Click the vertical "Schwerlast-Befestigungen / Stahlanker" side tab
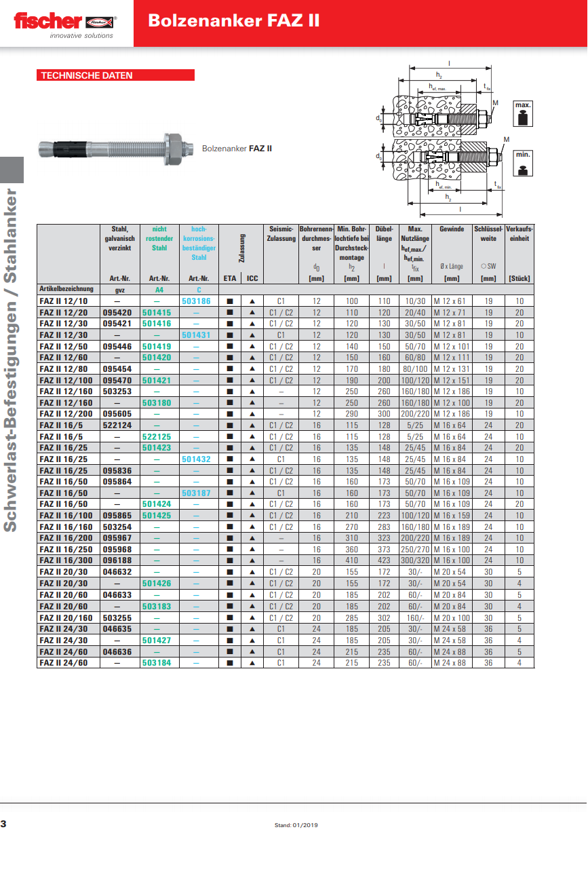Screen dimensions: 588x876 (x=11, y=360)
